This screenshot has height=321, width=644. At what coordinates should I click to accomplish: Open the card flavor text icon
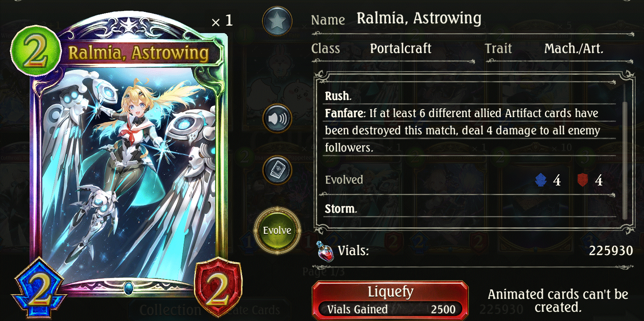pos(277,170)
